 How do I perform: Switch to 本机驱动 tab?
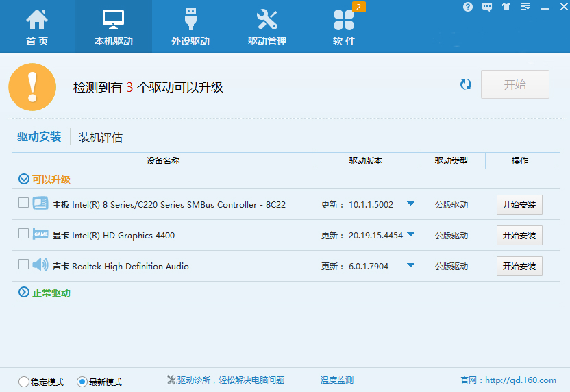tap(114, 27)
